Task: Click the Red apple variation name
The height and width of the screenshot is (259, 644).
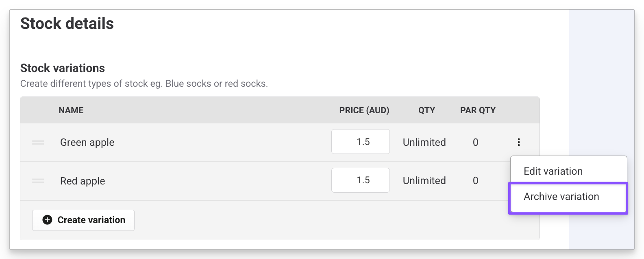Action: point(83,181)
